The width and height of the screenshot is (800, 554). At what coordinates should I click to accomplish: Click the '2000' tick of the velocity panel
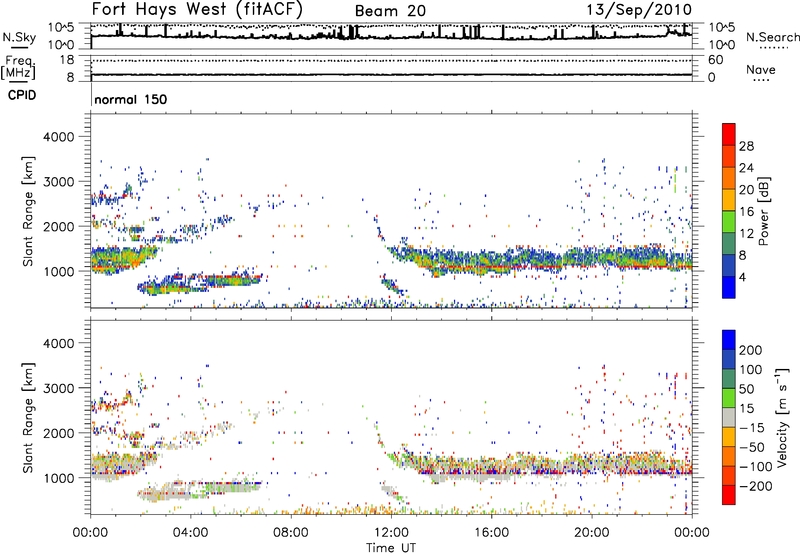tap(59, 433)
